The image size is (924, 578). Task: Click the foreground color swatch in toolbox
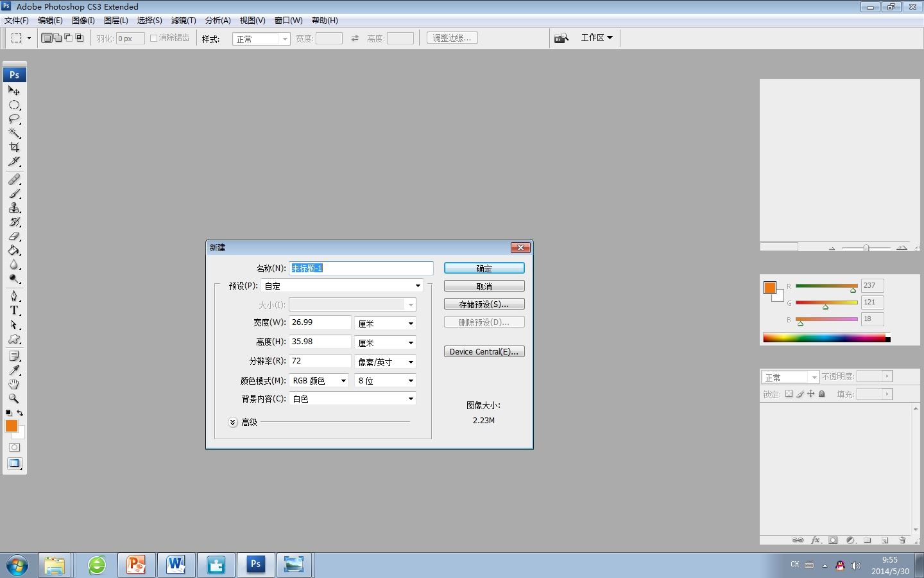click(11, 425)
